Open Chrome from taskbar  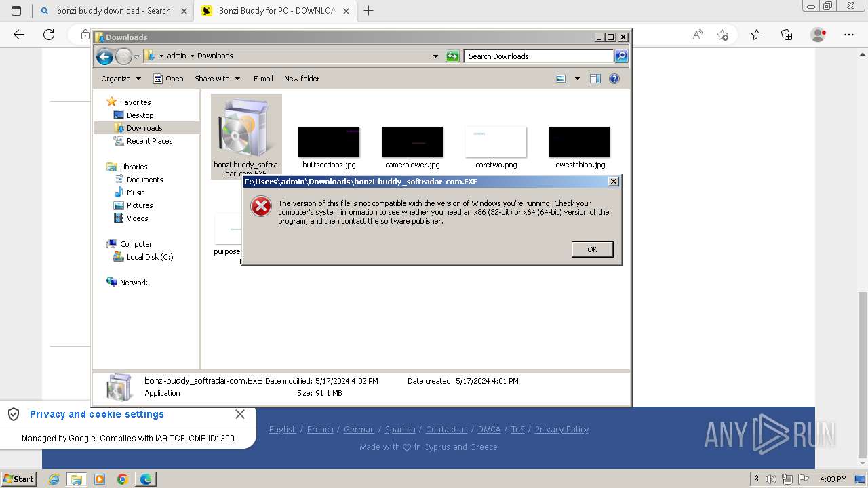tap(123, 479)
